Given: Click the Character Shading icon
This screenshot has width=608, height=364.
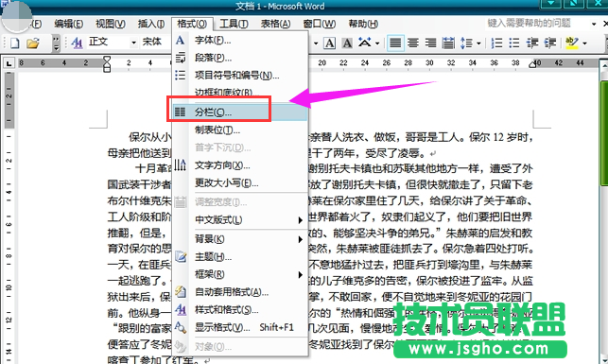Looking at the screenshot, I should [x=347, y=43].
